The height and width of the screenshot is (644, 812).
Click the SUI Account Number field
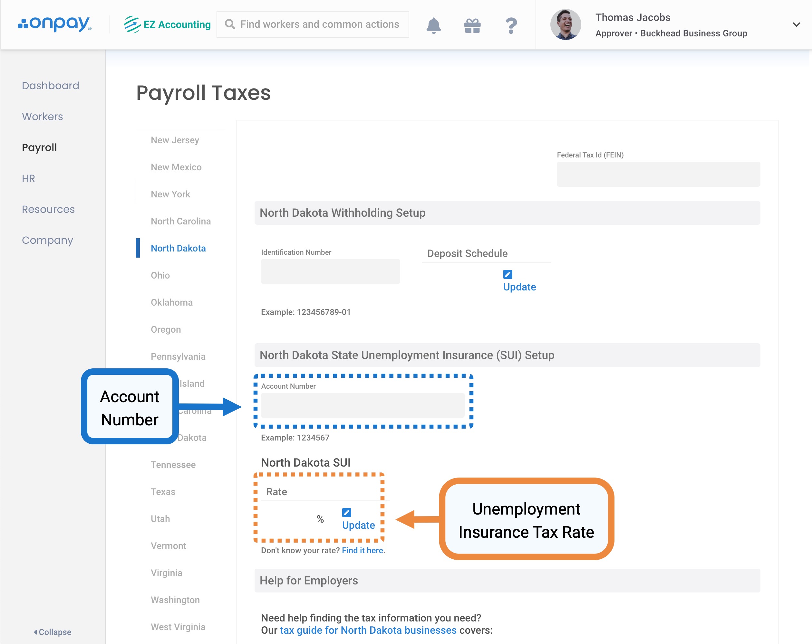click(x=362, y=405)
